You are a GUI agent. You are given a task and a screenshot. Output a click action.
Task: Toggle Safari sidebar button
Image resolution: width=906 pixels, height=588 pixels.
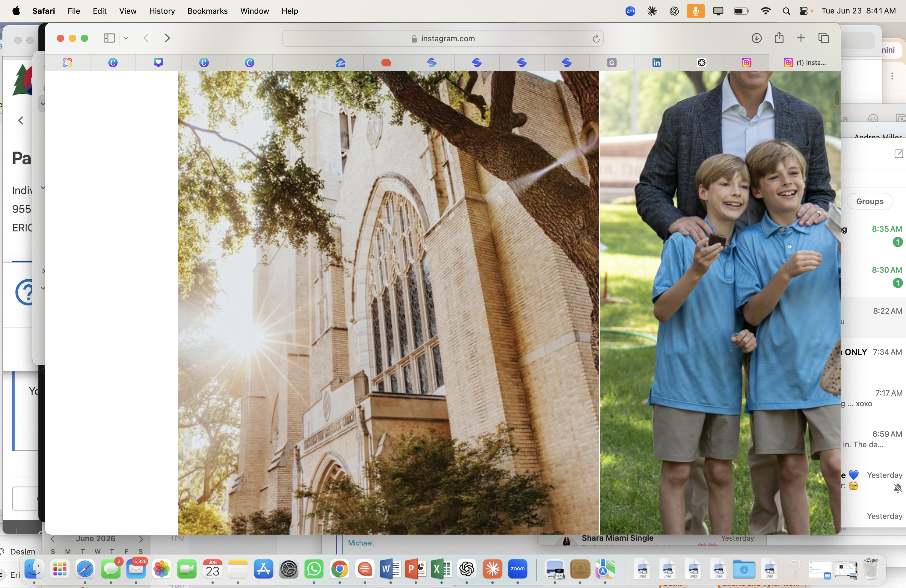click(x=109, y=38)
